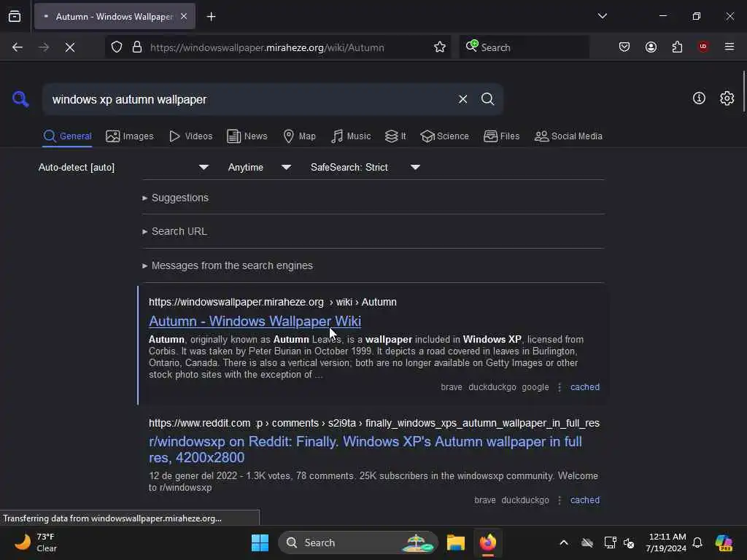Open Firefox account icon
This screenshot has width=747, height=560.
tap(651, 47)
